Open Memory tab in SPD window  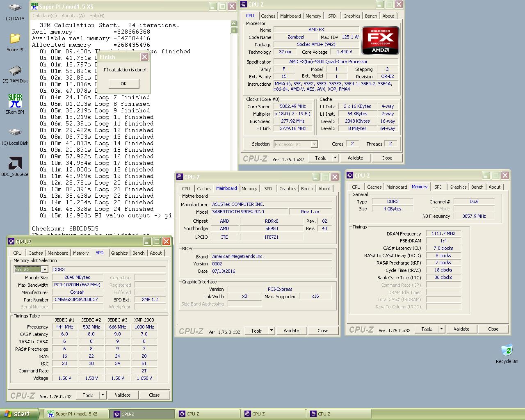(x=81, y=253)
